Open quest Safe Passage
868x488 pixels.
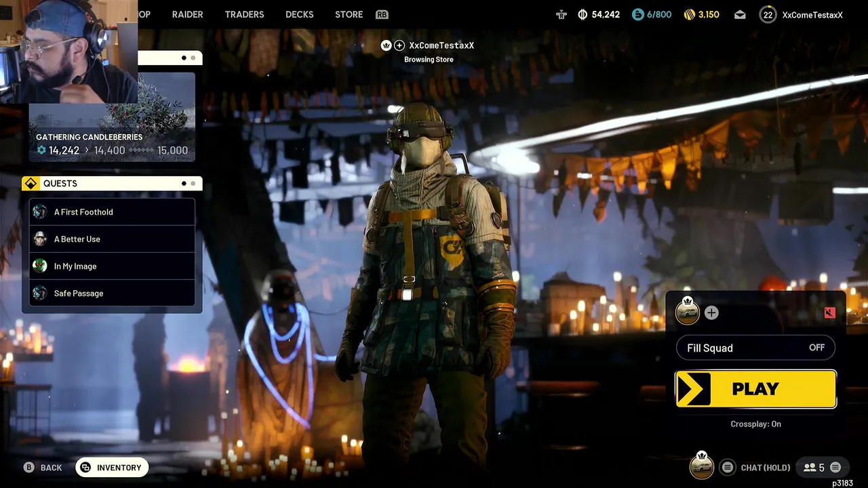click(x=112, y=293)
